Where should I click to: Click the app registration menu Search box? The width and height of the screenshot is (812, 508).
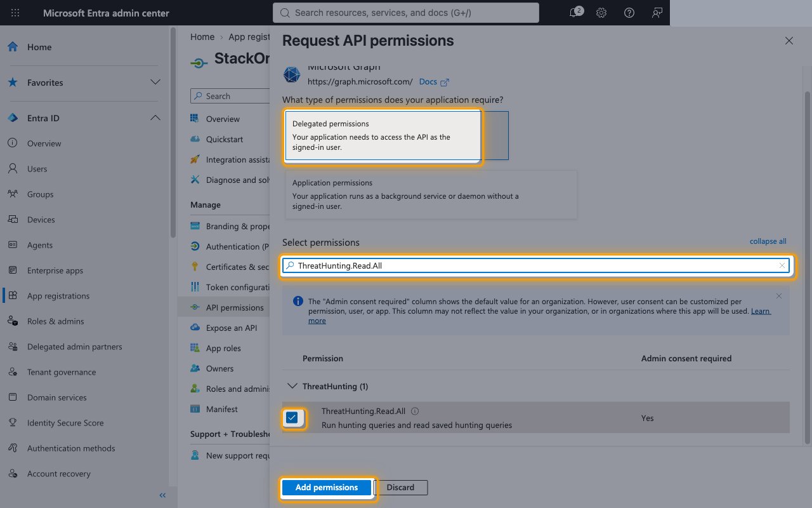230,96
